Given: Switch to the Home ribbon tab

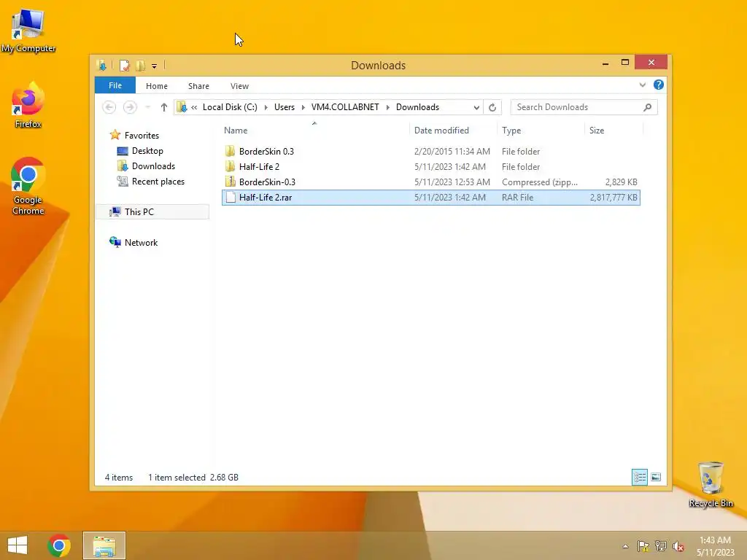Looking at the screenshot, I should click(x=157, y=86).
